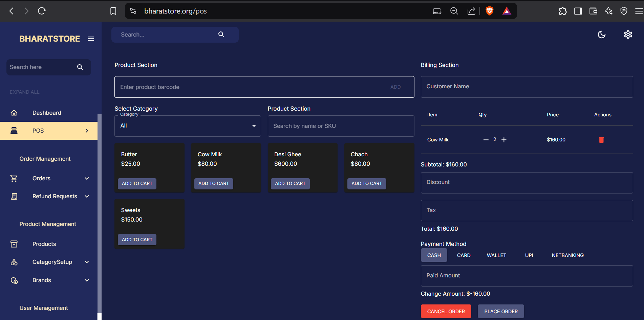Click the Brands icon in sidebar
644x320 pixels.
click(x=14, y=280)
